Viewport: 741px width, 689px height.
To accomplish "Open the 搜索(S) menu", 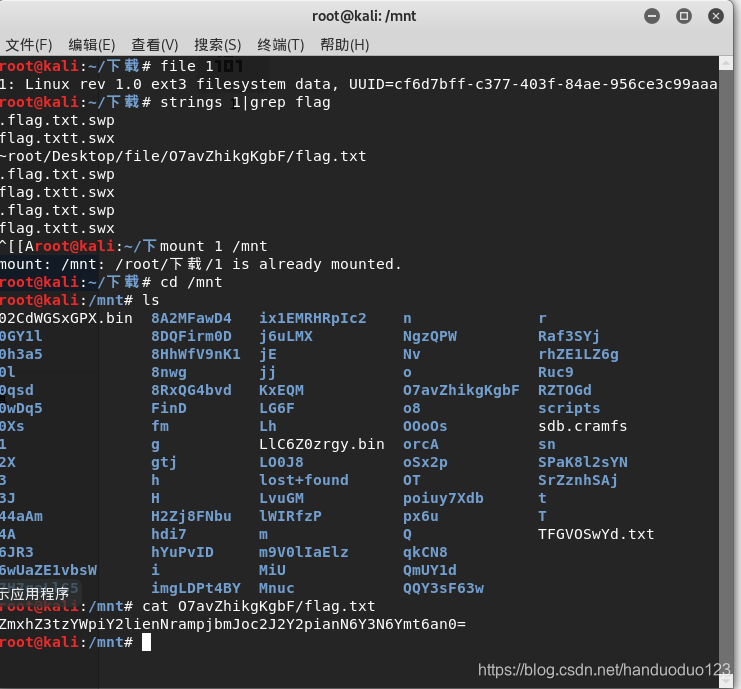I will pyautogui.click(x=217, y=45).
